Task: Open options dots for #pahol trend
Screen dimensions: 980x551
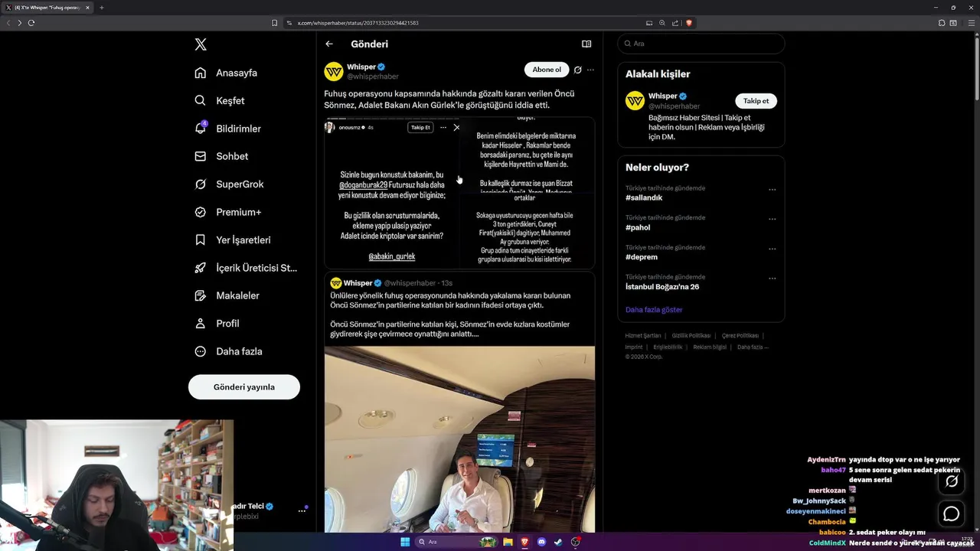Action: 772,220
